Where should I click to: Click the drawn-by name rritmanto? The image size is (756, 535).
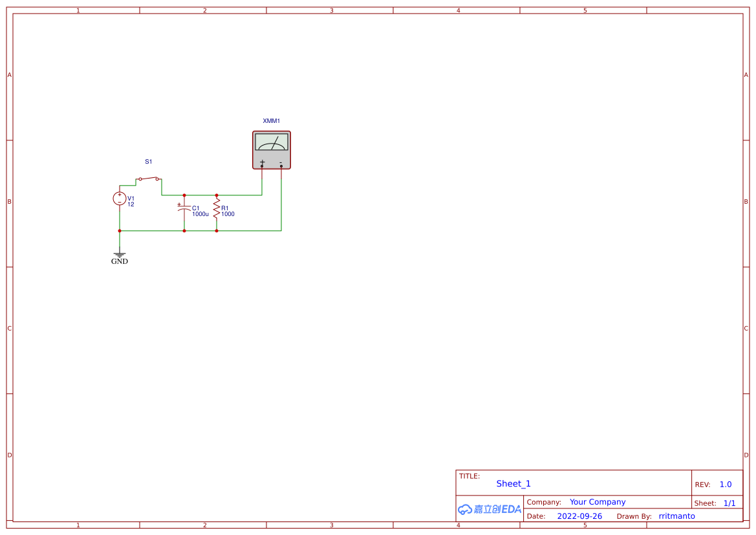tap(676, 516)
